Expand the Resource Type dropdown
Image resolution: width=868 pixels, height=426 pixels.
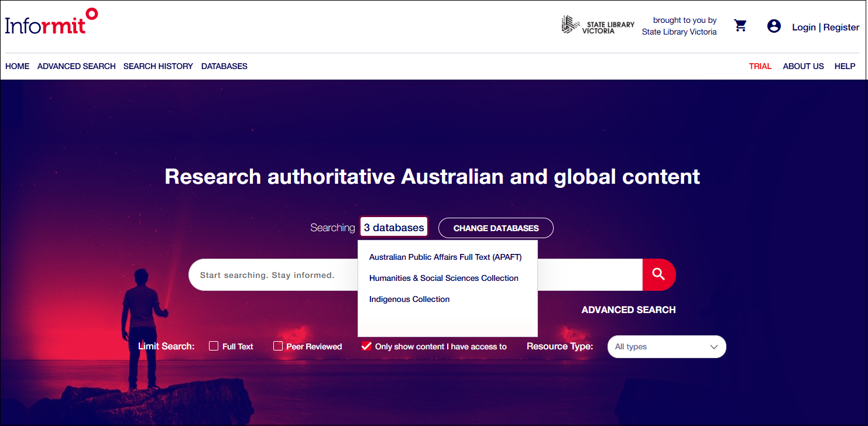point(667,346)
